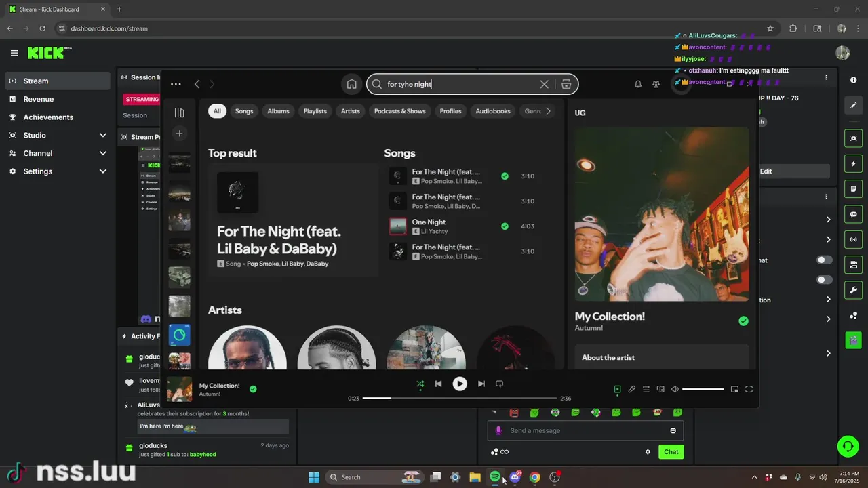Open For The Night top result card
Image resolution: width=868 pixels, height=488 pixels.
pos(293,220)
